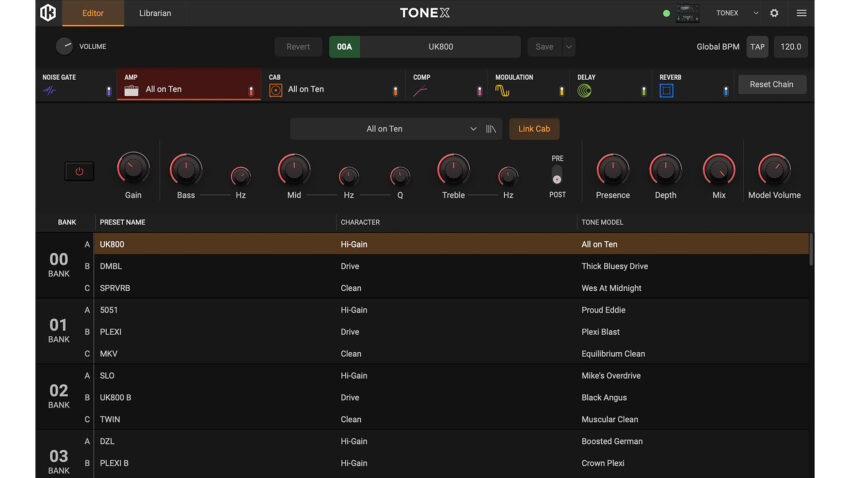Image resolution: width=850 pixels, height=478 pixels.
Task: Open the settings gear icon
Action: (774, 13)
